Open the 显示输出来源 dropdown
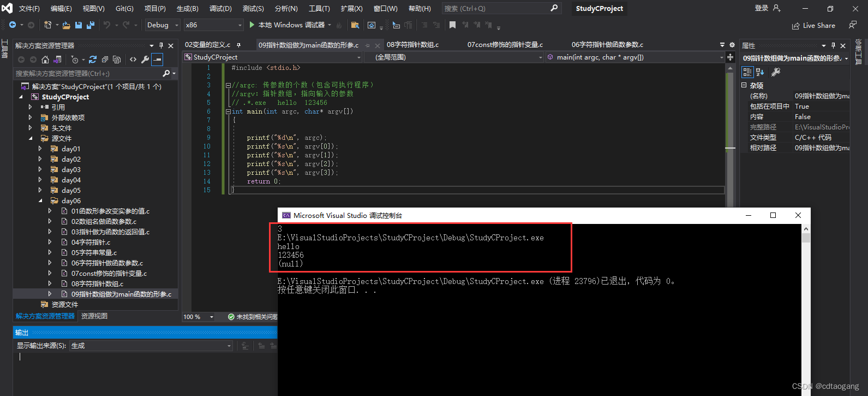 152,346
